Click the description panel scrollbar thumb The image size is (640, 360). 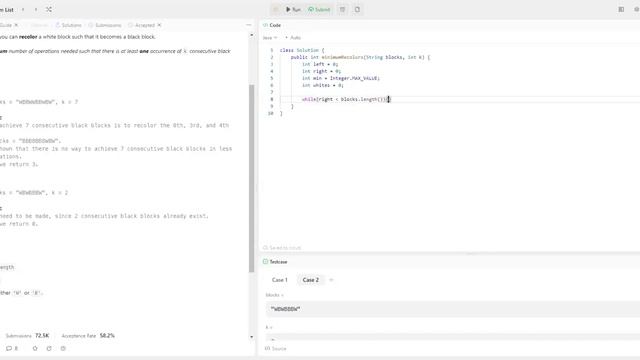pos(251,178)
